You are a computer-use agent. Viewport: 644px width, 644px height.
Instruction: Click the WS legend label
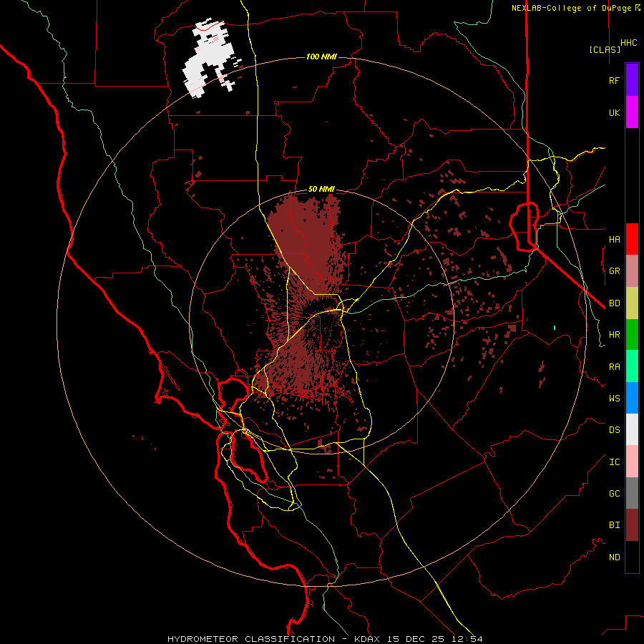tap(614, 399)
